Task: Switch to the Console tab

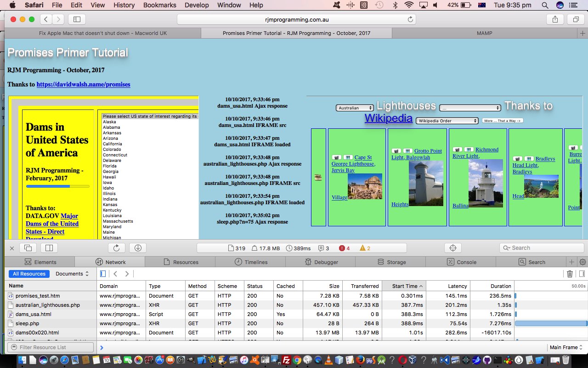Action: (461, 262)
